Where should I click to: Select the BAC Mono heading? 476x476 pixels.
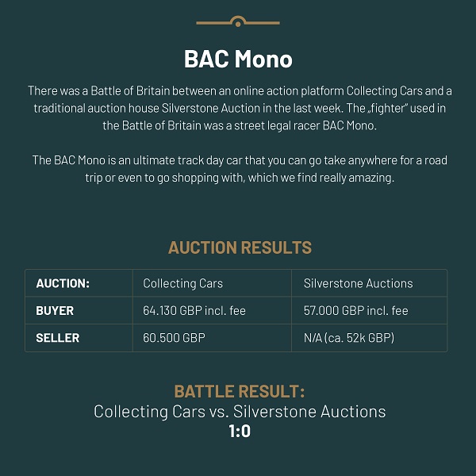click(x=238, y=59)
